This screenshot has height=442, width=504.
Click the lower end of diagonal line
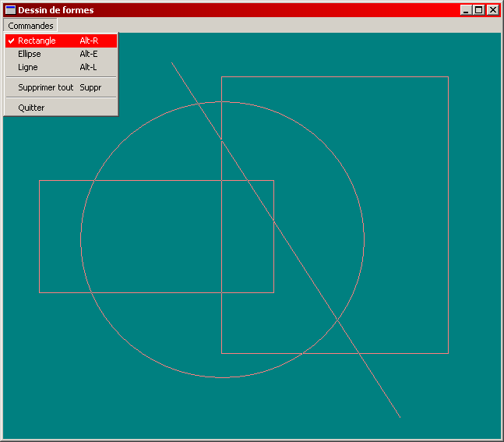399,416
